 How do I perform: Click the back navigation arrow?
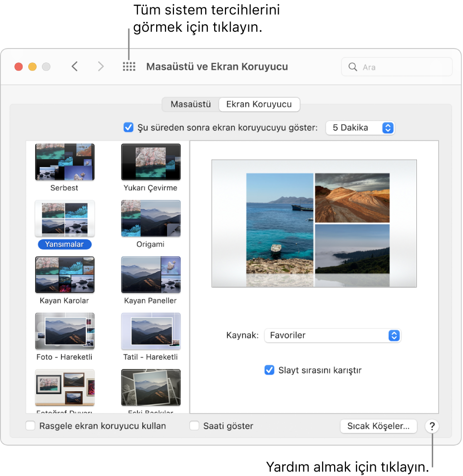74,66
